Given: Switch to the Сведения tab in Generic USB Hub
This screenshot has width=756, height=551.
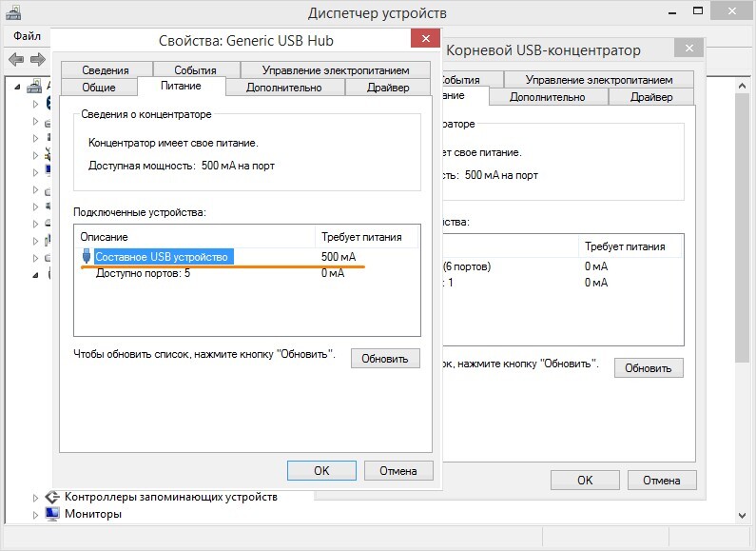Looking at the screenshot, I should [x=106, y=70].
